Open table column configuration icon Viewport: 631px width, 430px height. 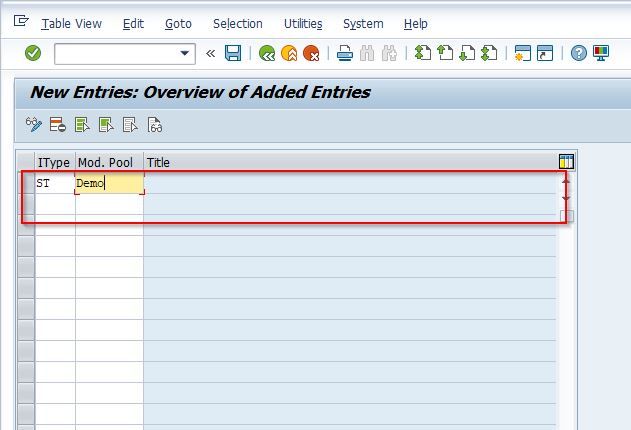pos(566,162)
